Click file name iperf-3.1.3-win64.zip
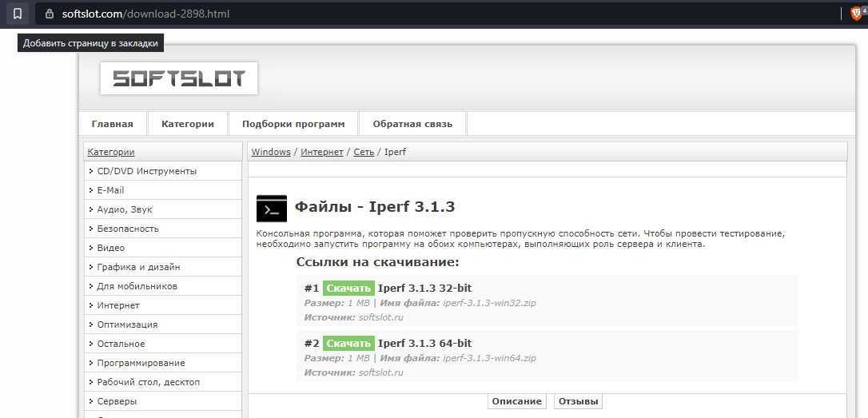The image size is (868, 418). [489, 358]
